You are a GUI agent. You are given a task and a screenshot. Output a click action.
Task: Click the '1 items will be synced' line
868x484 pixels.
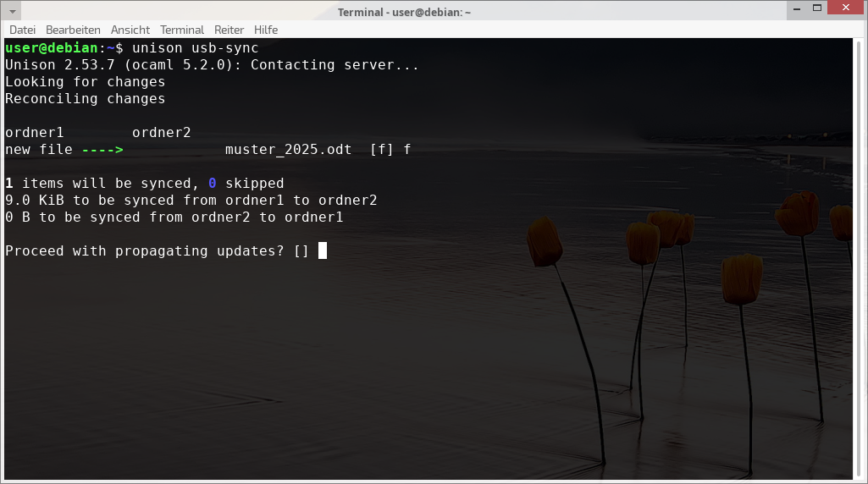point(145,183)
